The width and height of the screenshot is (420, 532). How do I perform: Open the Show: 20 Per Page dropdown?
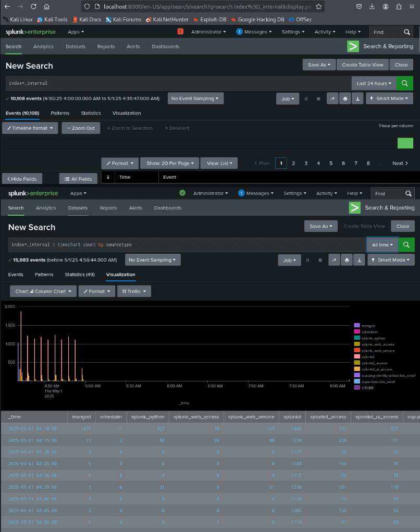(x=170, y=163)
